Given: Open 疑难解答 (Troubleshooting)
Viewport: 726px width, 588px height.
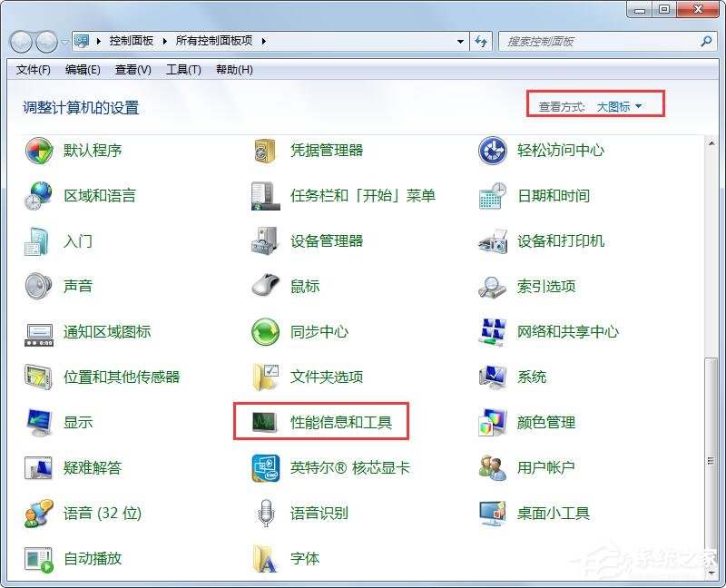Looking at the screenshot, I should click(x=91, y=467).
